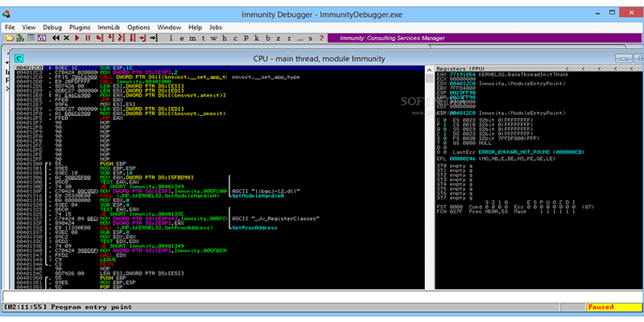Pause execution with the red pause icon
644x322 pixels.
tap(88, 38)
